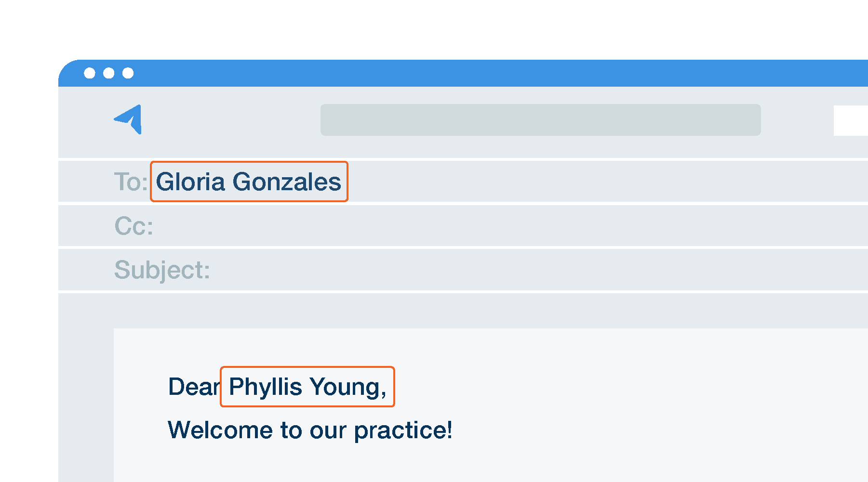
Task: Click the middle white window dot
Action: tap(109, 73)
